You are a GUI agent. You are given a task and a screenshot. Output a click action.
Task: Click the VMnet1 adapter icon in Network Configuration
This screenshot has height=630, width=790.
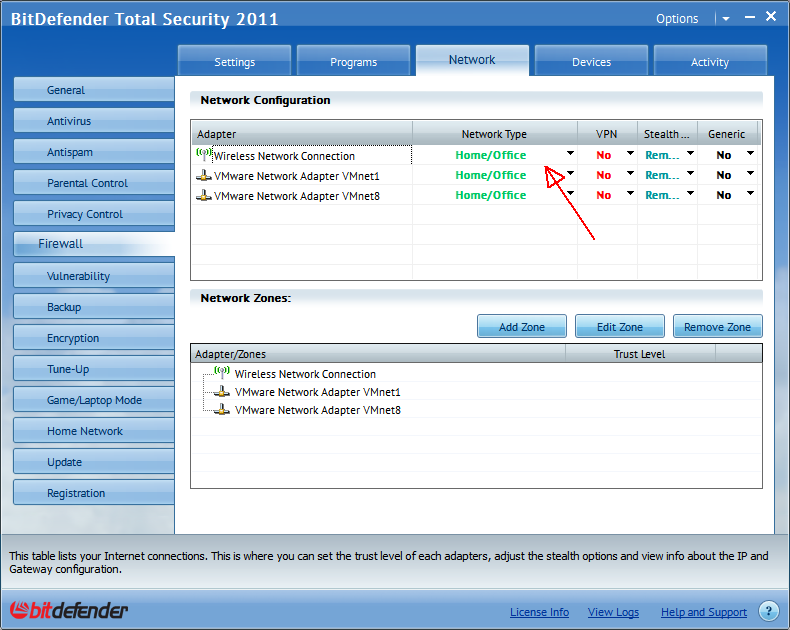[x=204, y=175]
